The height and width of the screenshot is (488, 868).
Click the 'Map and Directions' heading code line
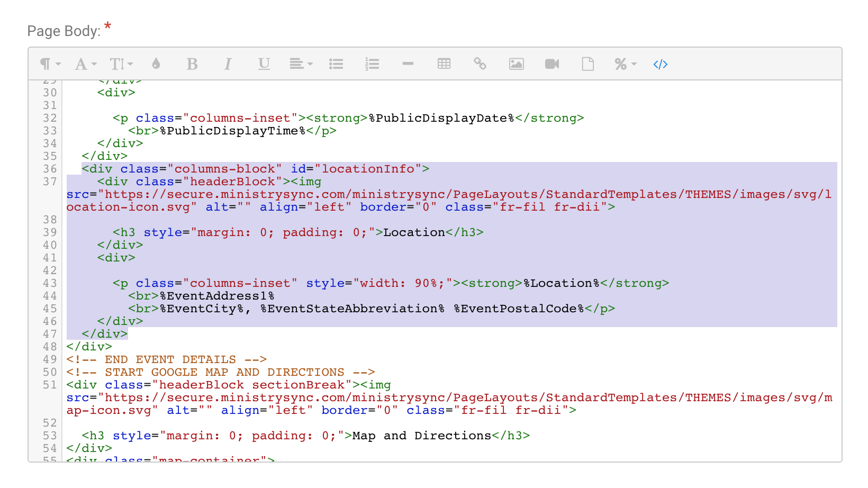[305, 436]
